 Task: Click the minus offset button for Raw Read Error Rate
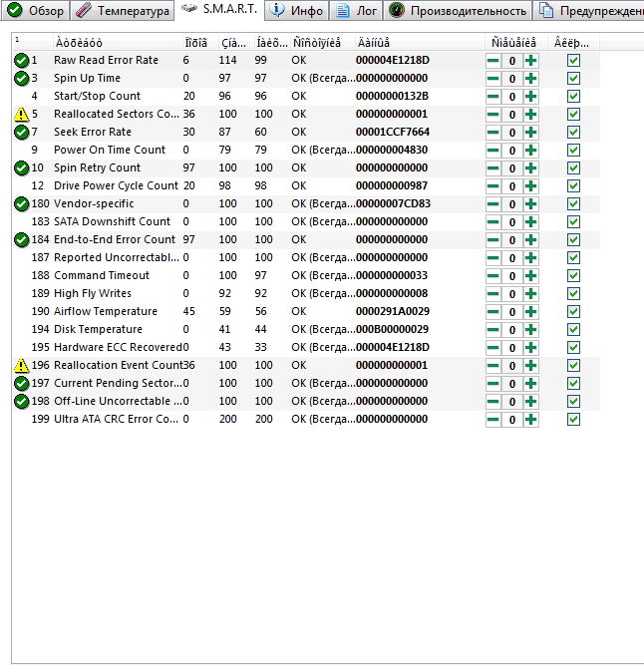point(493,61)
